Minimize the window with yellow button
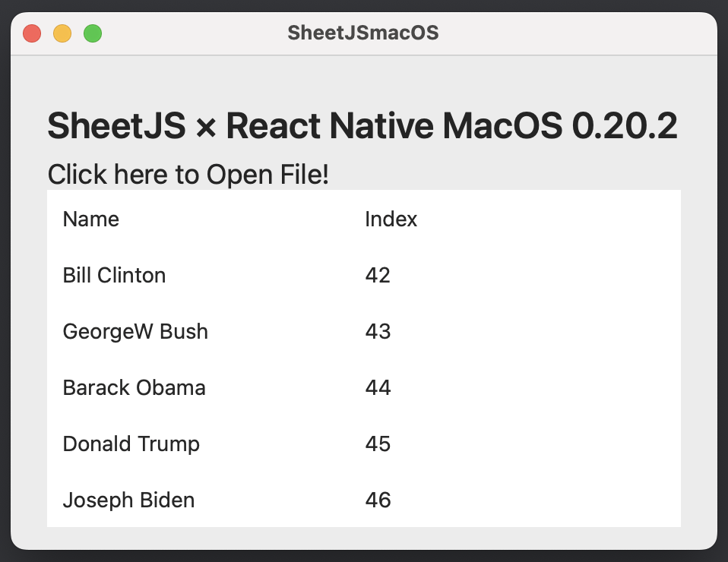Image resolution: width=728 pixels, height=562 pixels. pyautogui.click(x=62, y=33)
